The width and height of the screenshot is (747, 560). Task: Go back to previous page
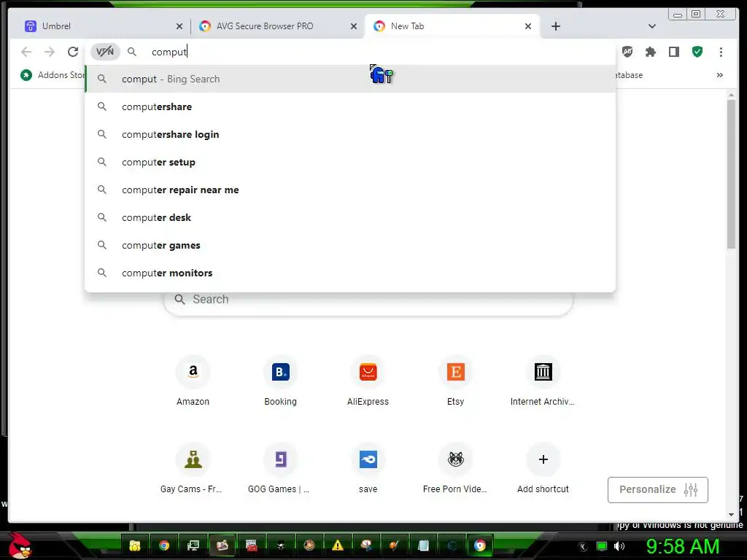pos(26,52)
